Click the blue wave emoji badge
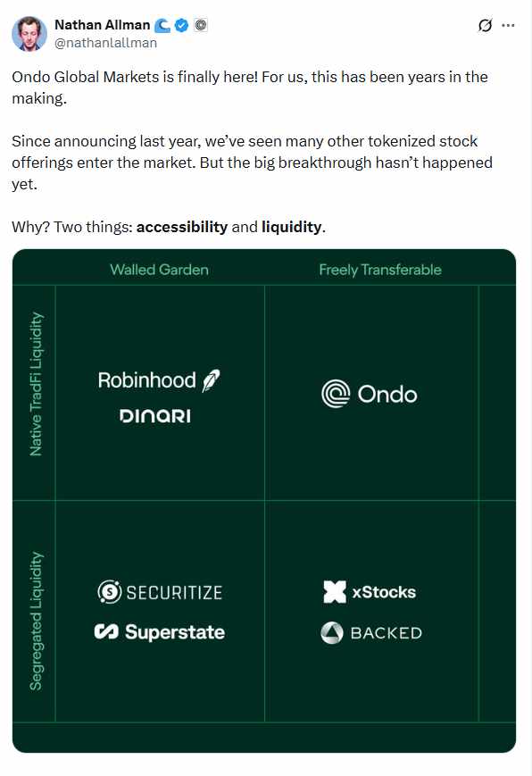 (x=162, y=25)
